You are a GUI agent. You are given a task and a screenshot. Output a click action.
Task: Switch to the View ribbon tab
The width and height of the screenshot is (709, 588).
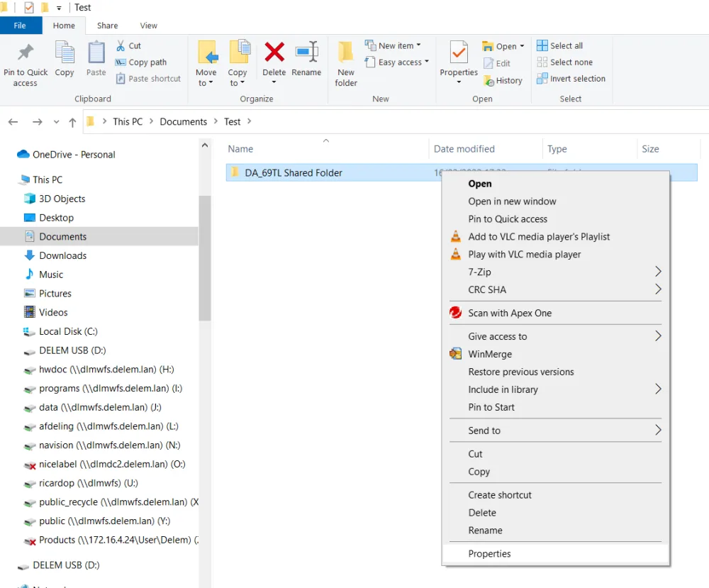pyautogui.click(x=149, y=26)
